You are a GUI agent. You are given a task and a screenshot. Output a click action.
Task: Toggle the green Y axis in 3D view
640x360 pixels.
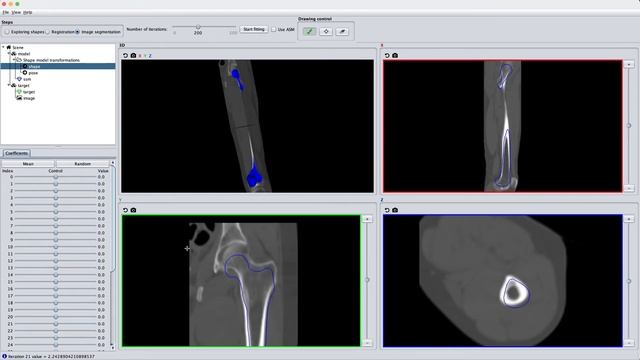click(145, 56)
